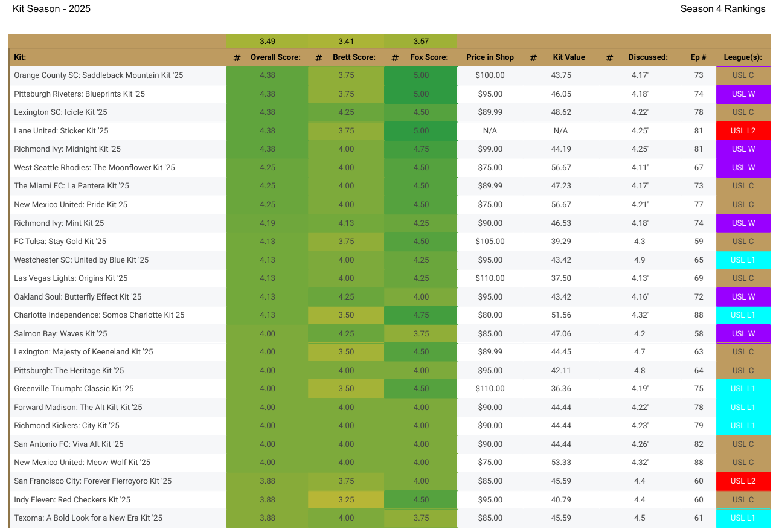Screen dimensions: 776x532
Task: Click kit value 36.36 for Greenville Triumph
Action: [562, 389]
